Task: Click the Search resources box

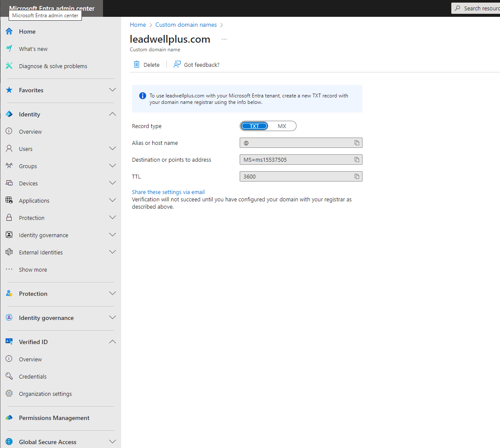Action: pyautogui.click(x=475, y=8)
